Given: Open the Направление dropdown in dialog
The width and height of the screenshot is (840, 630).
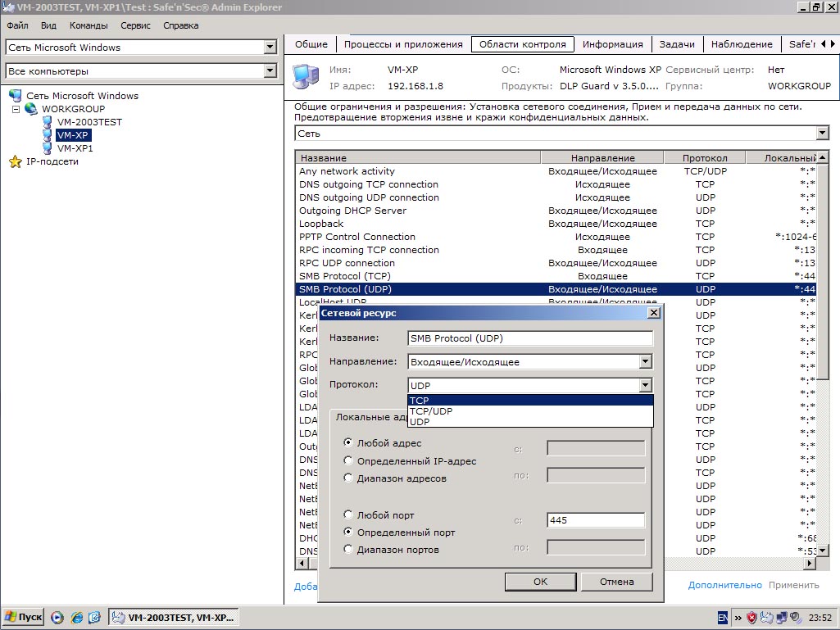Looking at the screenshot, I should [645, 362].
